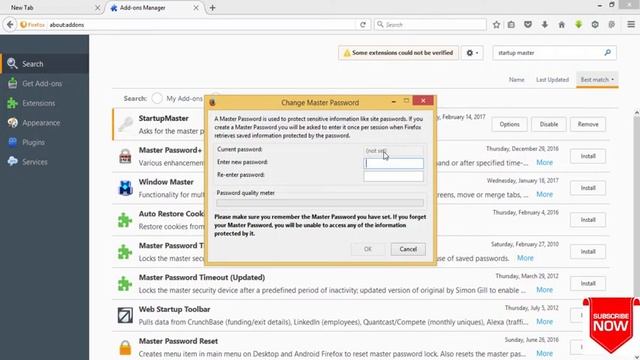Bookmark this page with the star icon
Viewport: 640px width, 360px height.
[x=496, y=24]
